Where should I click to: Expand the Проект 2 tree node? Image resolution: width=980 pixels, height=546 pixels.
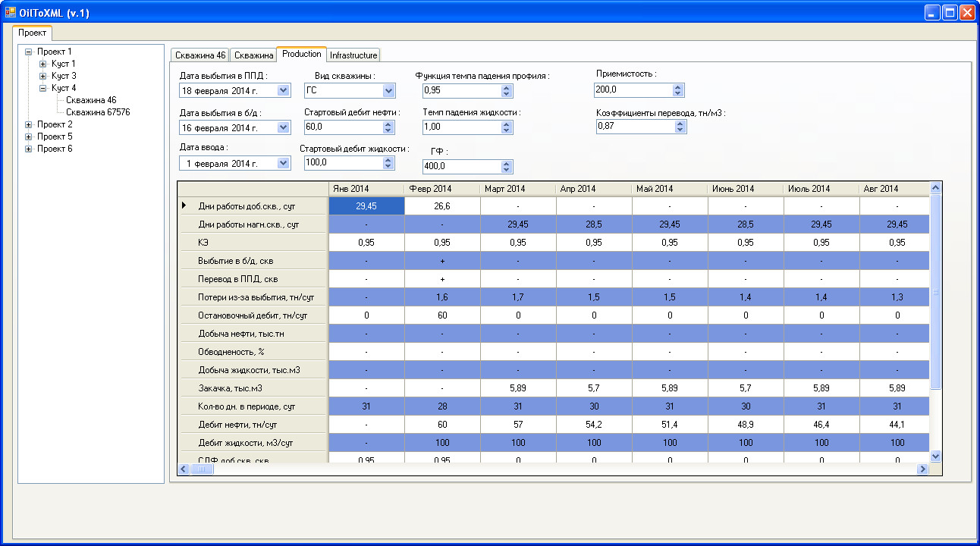(x=29, y=124)
